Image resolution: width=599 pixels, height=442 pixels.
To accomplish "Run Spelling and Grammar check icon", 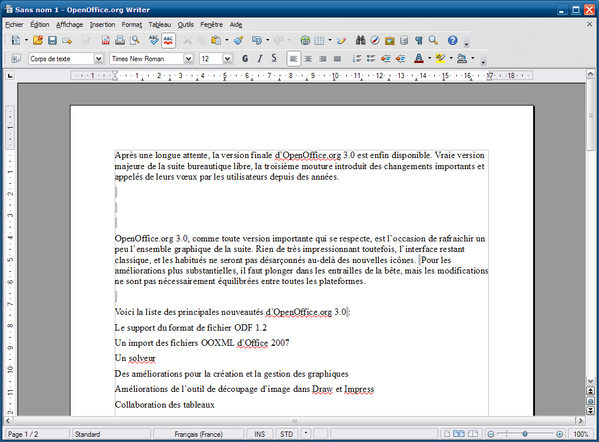I will (x=154, y=40).
